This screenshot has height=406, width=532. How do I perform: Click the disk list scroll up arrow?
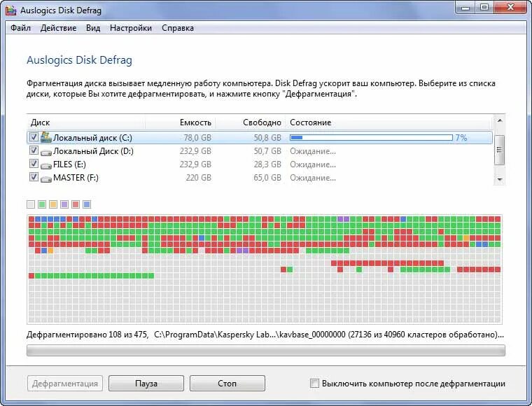click(x=499, y=120)
